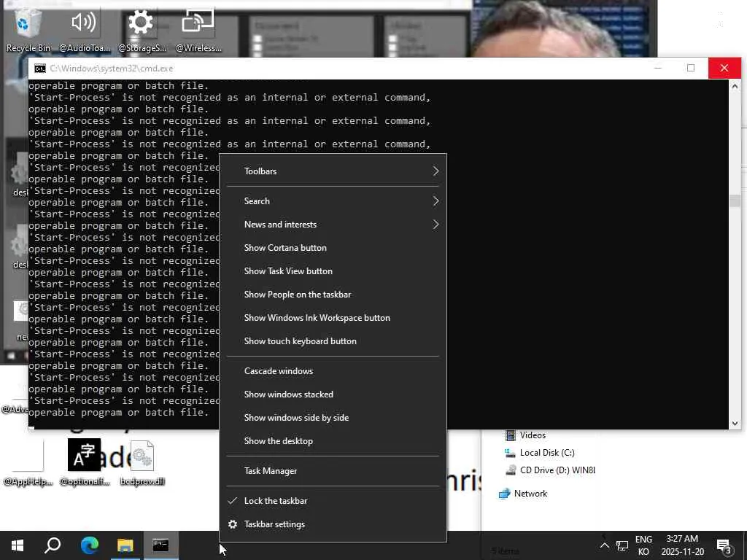747x560 pixels.
Task: Choose Show the desktop
Action: point(333,441)
